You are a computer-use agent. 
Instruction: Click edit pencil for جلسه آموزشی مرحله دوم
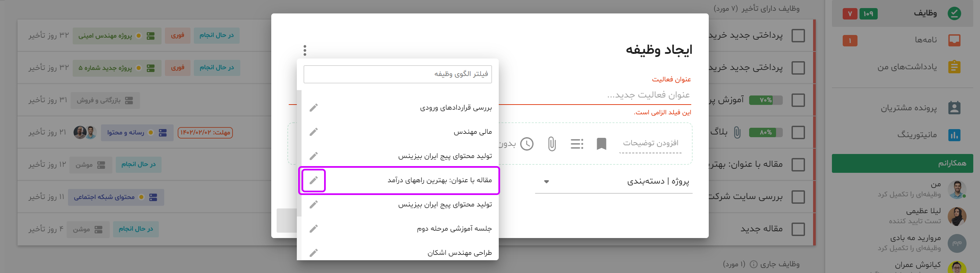pyautogui.click(x=313, y=229)
